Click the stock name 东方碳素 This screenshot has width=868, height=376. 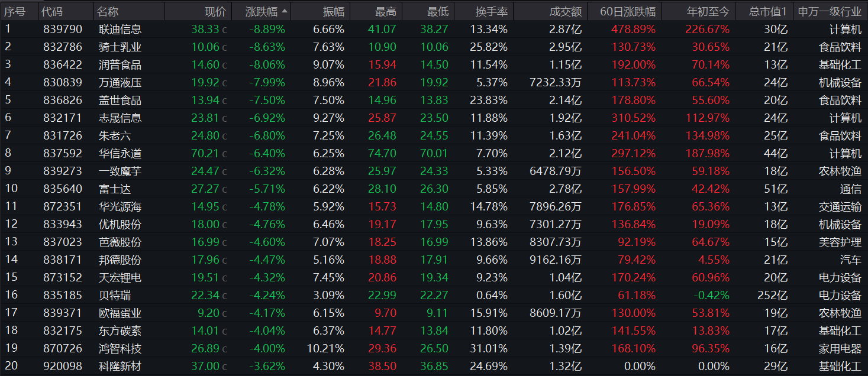coord(120,330)
